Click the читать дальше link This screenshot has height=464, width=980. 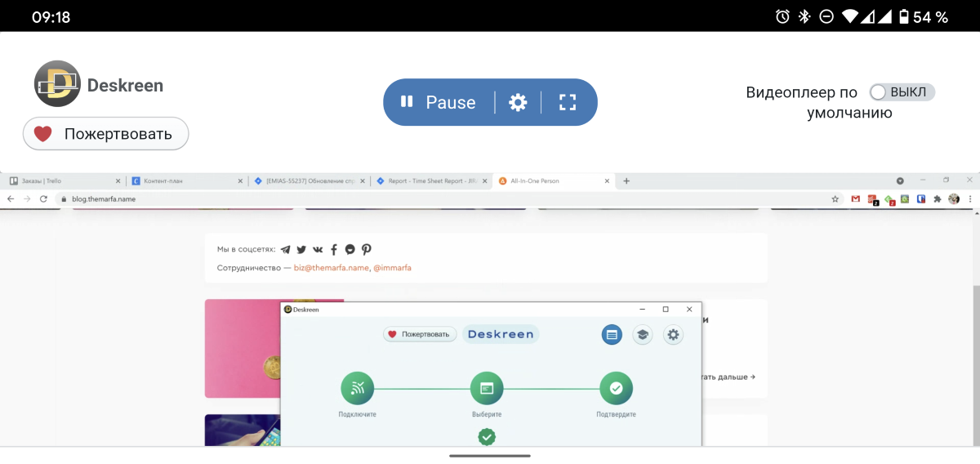[728, 377]
